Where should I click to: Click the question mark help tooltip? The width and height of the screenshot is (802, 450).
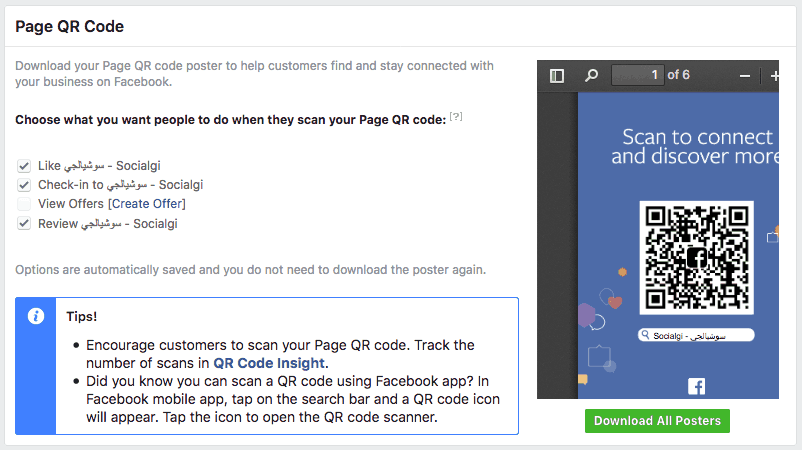click(456, 117)
